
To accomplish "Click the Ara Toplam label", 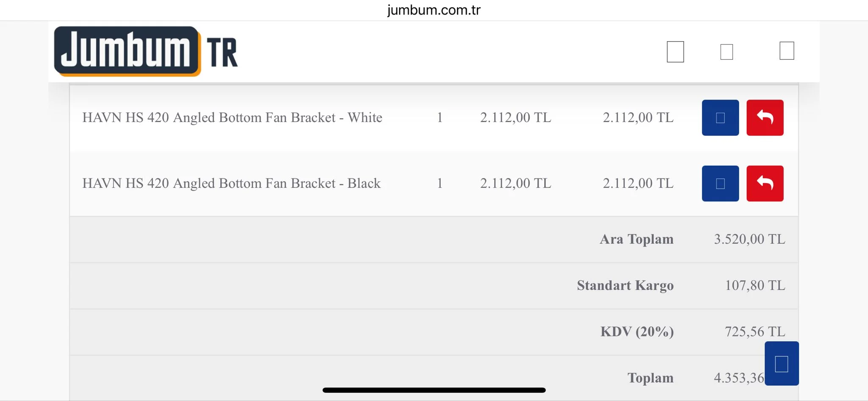I will pyautogui.click(x=636, y=239).
